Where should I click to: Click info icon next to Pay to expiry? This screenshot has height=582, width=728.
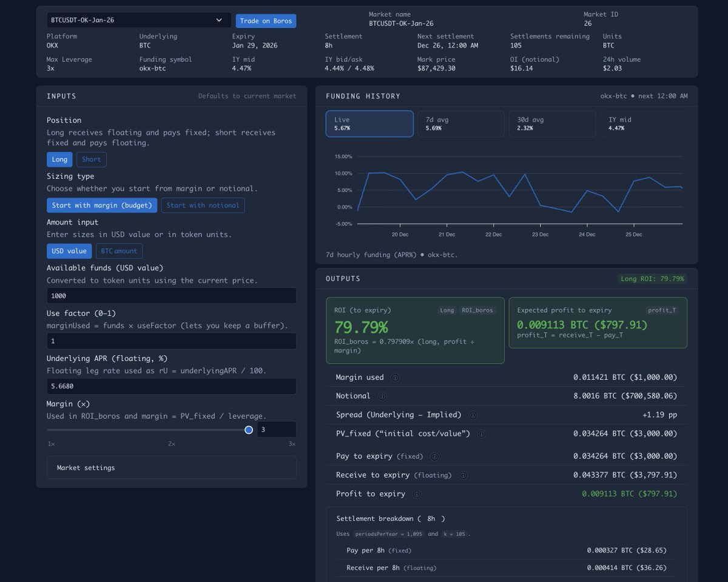434,456
